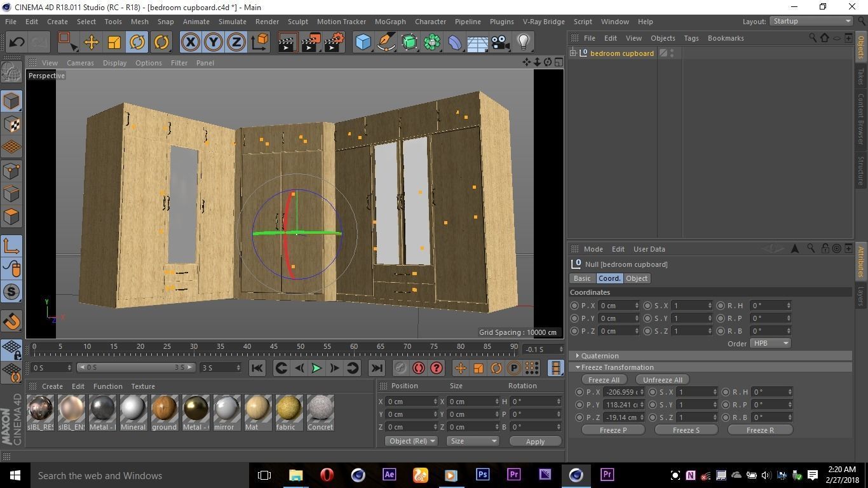Add a Cube primitive object
Screen dimensions: 868x488
point(363,43)
